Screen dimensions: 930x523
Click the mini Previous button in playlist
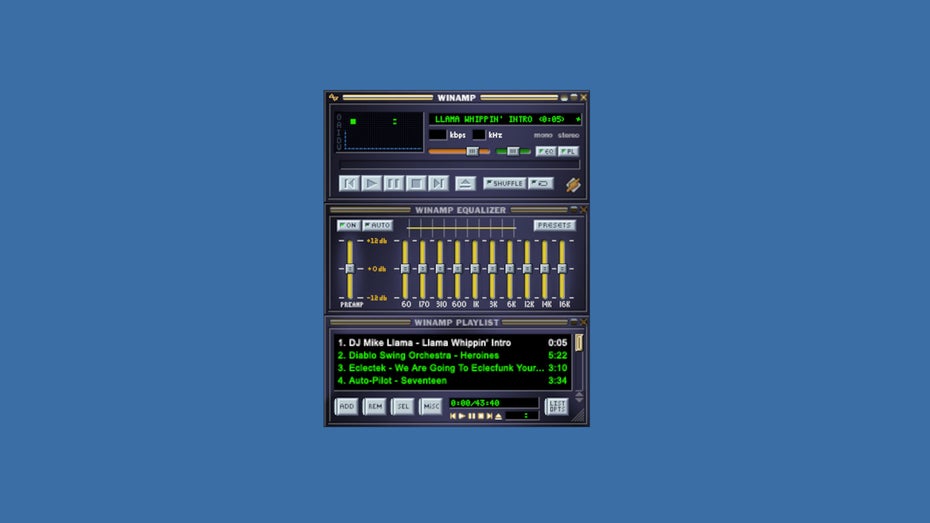[453, 416]
